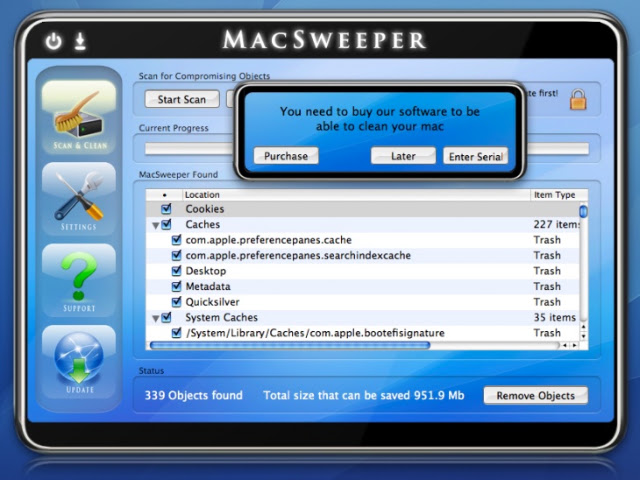The height and width of the screenshot is (480, 640).
Task: Collapse the System Caches disclosure triangle
Action: coord(155,318)
